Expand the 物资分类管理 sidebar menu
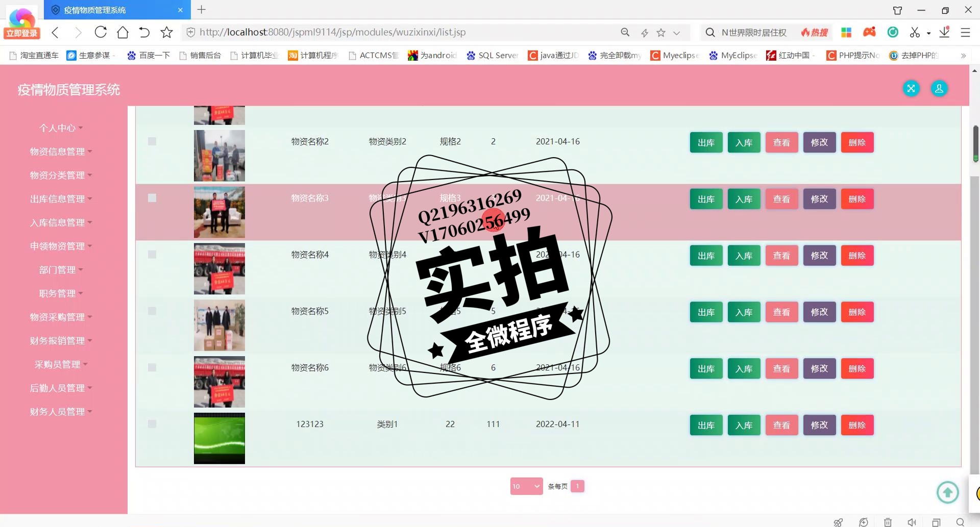 [x=61, y=175]
